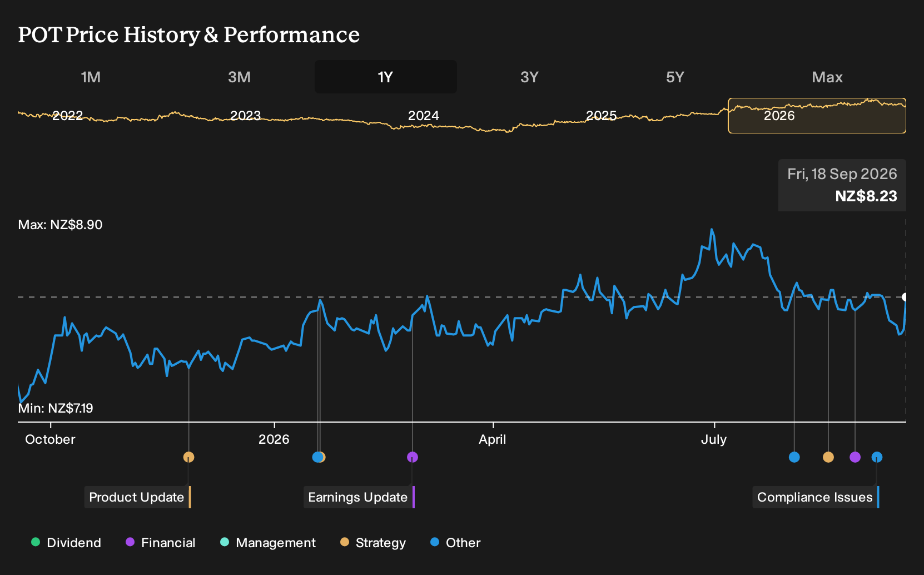
Task: Open the Earnings Update event label
Action: tap(359, 497)
